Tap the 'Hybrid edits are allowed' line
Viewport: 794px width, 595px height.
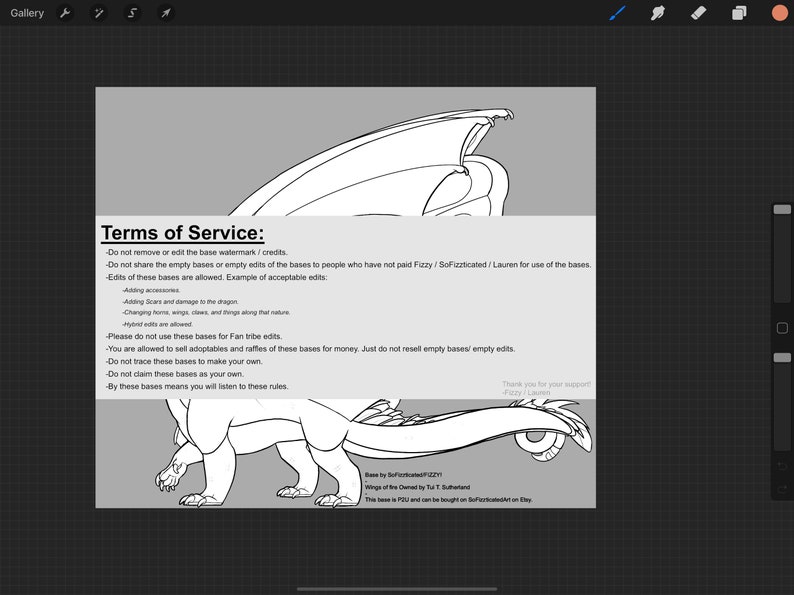click(x=157, y=324)
